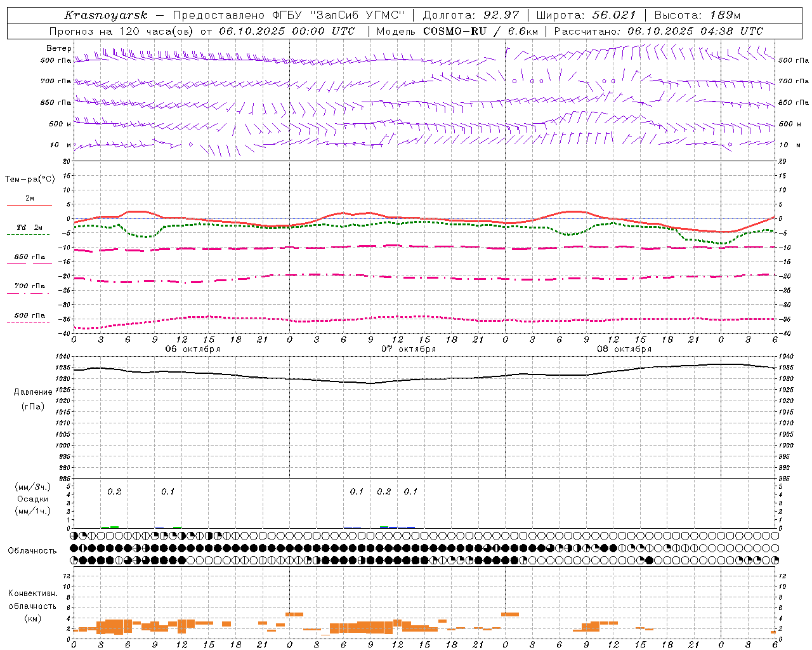Click the (мм/3ч.) unit label

click(33, 487)
